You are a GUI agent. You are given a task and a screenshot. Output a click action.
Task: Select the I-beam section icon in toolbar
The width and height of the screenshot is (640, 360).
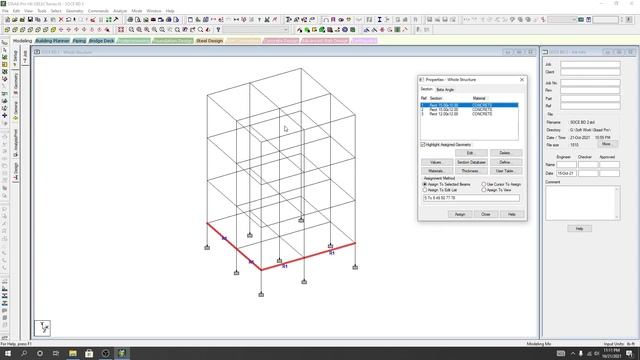(379, 20)
